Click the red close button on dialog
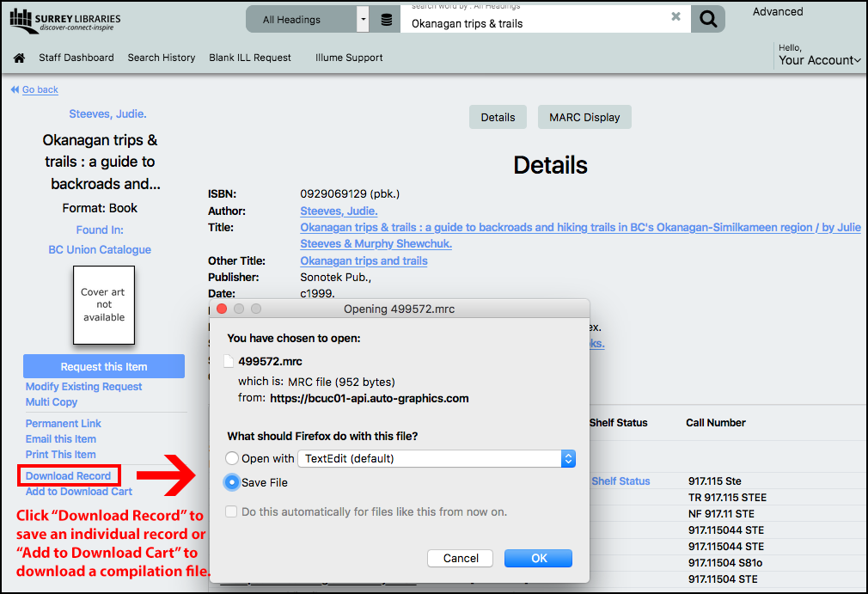868x594 pixels. coord(222,309)
